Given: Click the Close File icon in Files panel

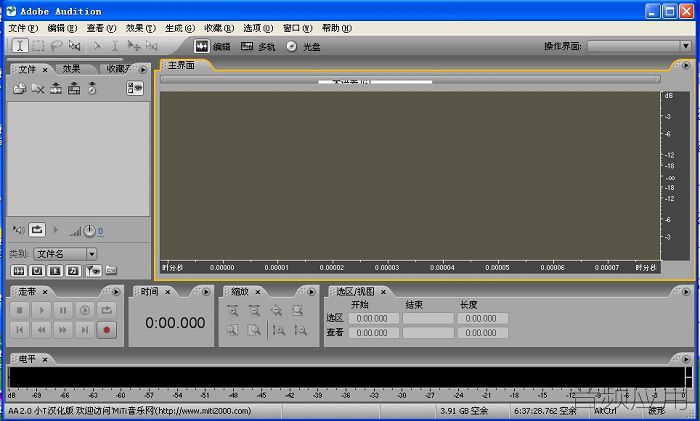Looking at the screenshot, I should click(x=38, y=88).
